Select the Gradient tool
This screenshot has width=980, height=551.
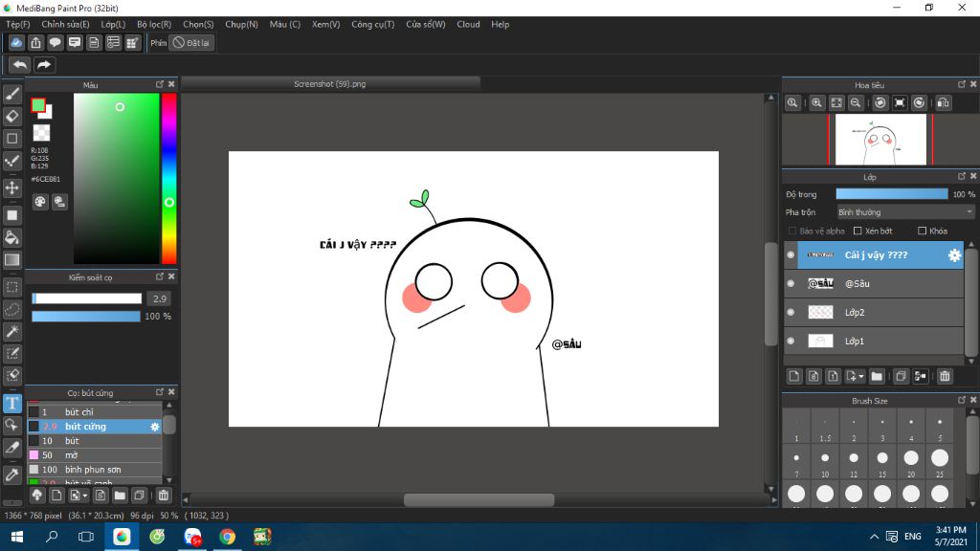11,260
